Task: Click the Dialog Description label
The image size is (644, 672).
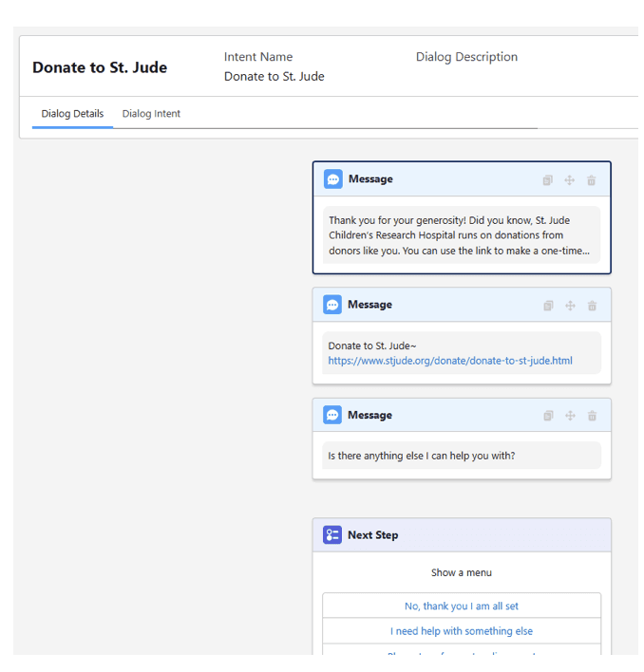Action: point(466,57)
